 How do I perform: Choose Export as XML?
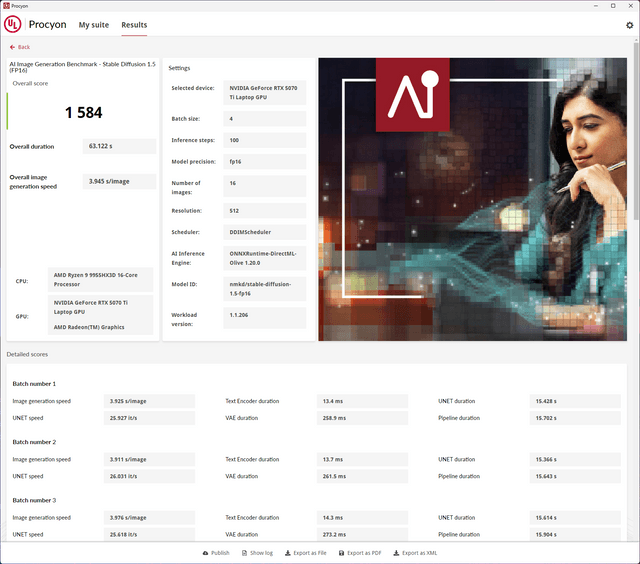[x=415, y=553]
